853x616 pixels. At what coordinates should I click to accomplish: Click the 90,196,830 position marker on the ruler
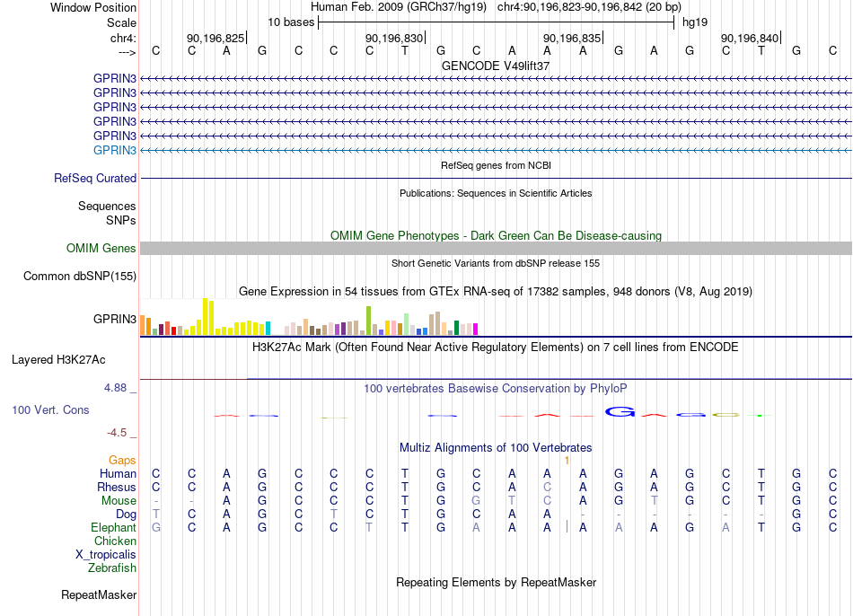tap(395, 38)
